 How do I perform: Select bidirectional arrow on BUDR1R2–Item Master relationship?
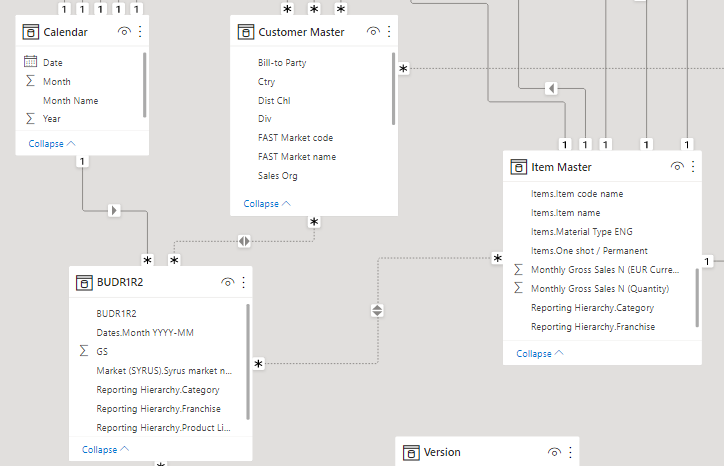click(x=377, y=310)
